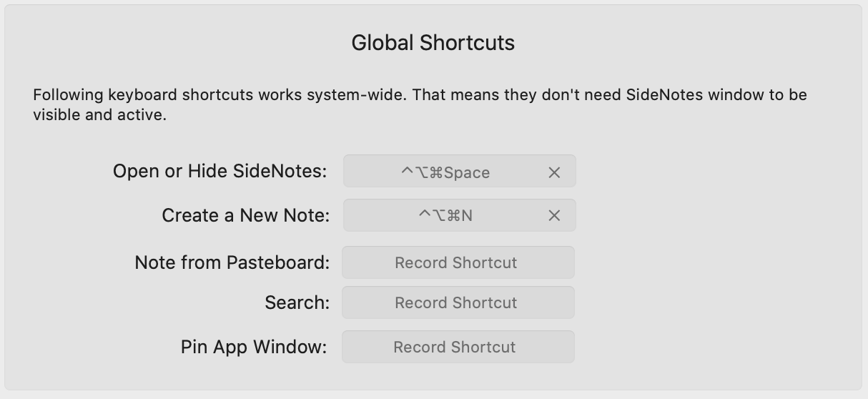The image size is (868, 399).
Task: Click the "Pin App Window:" label
Action: click(254, 347)
